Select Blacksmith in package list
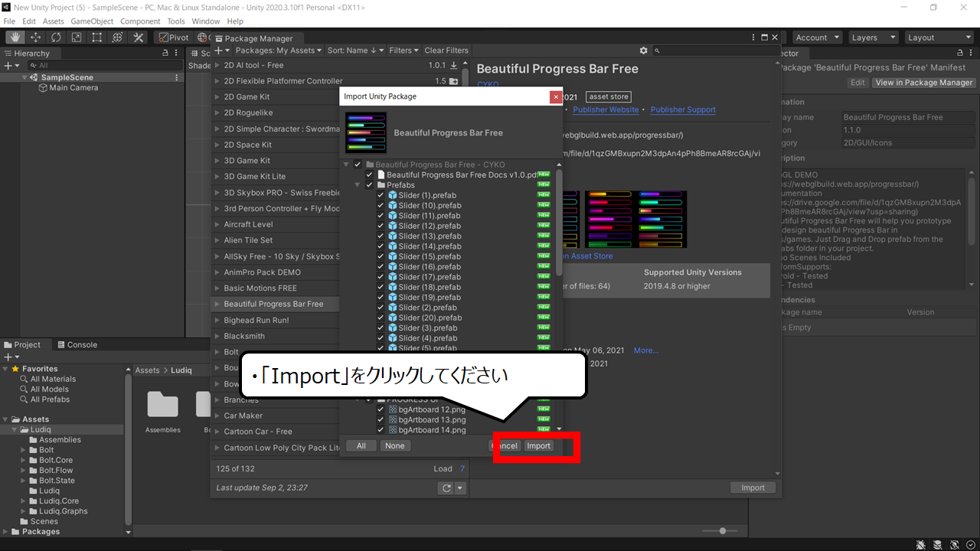980x551 pixels. [x=244, y=336]
